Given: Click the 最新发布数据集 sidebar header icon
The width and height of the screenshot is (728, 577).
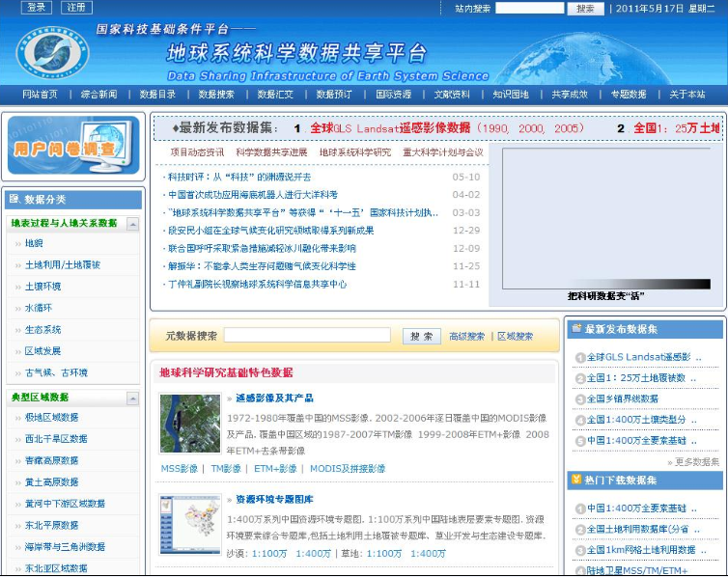Looking at the screenshot, I should coord(576,330).
